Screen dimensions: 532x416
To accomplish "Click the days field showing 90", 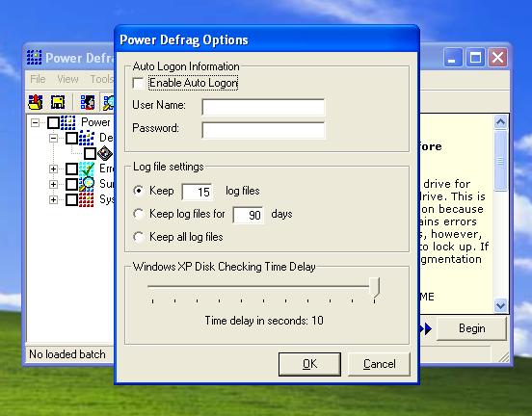I will 248,215.
